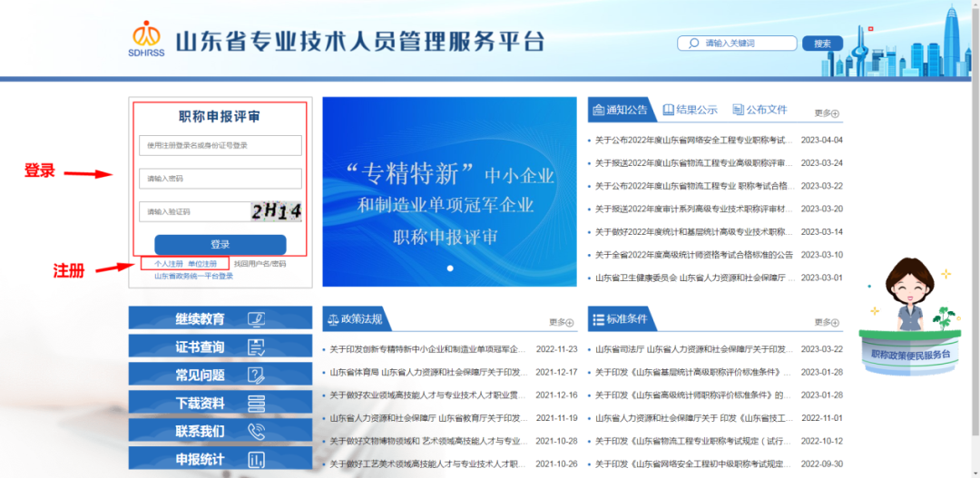Click the 下载资料 server stack icon

(x=256, y=403)
